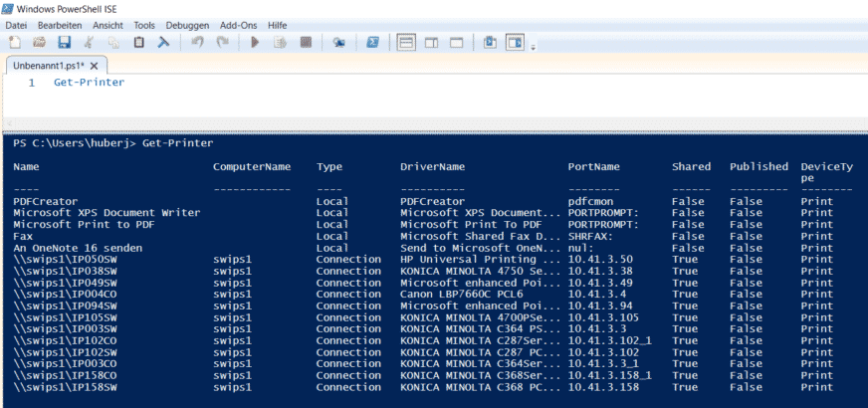The height and width of the screenshot is (408, 868).
Task: Clear the console pane with the squeegee icon
Action: (163, 43)
